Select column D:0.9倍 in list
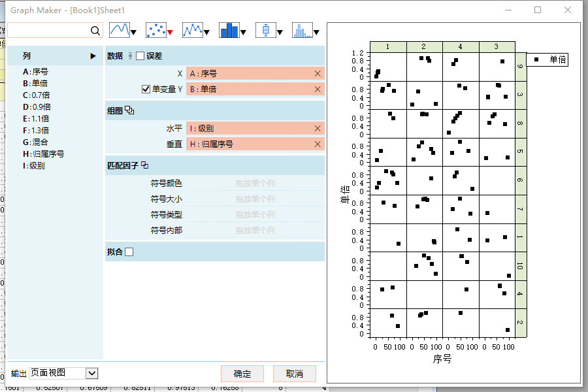Screen dimensions: 588x392 [x=37, y=107]
